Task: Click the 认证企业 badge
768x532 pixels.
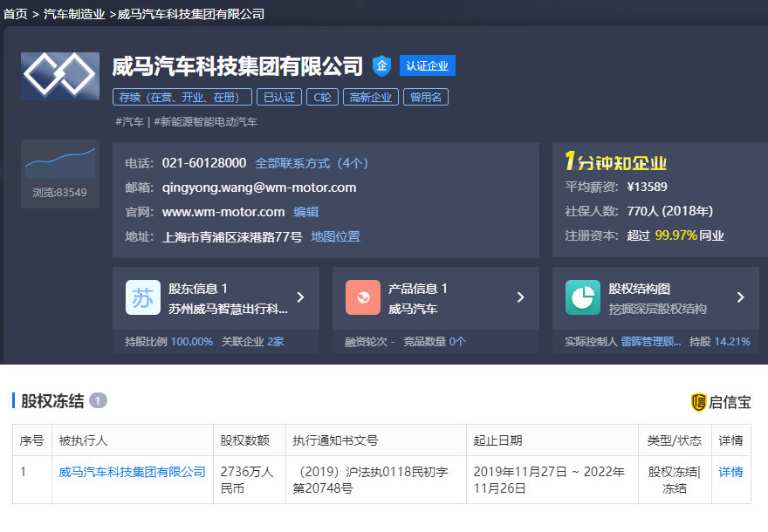Action: (x=427, y=65)
